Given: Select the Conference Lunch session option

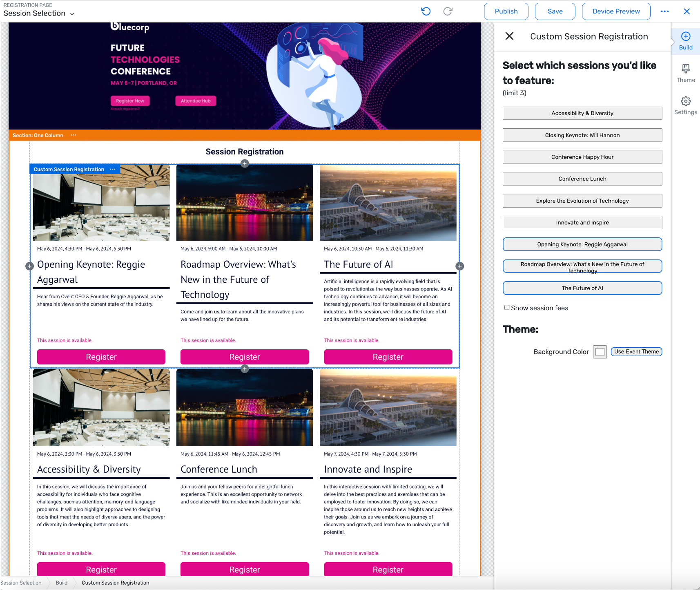Looking at the screenshot, I should tap(582, 179).
